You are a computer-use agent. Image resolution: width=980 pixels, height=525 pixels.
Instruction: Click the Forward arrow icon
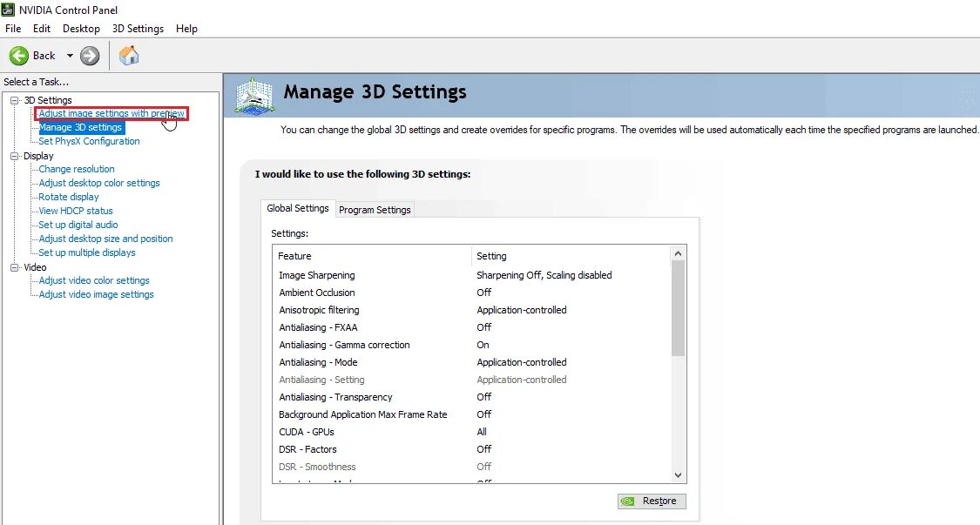[90, 56]
